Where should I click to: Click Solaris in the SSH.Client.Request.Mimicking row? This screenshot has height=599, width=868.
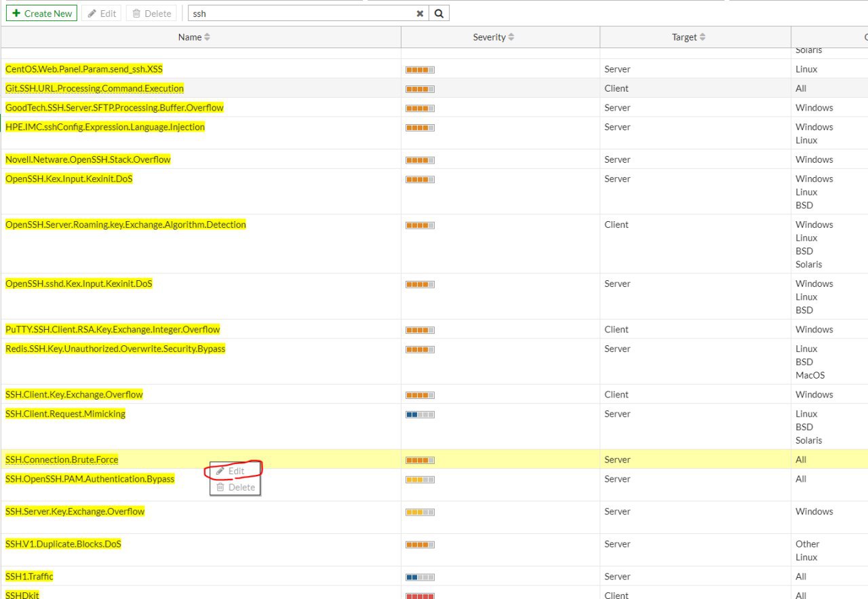[x=808, y=440]
